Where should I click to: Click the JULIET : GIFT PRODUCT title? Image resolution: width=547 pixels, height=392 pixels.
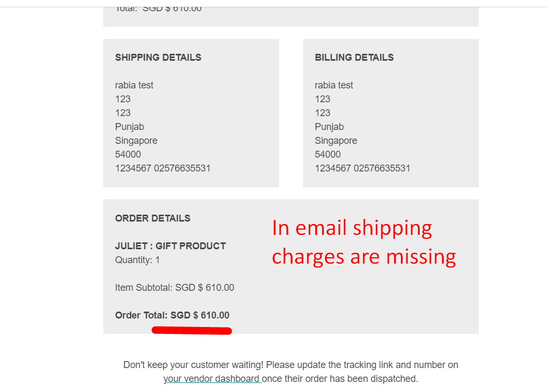[170, 246]
